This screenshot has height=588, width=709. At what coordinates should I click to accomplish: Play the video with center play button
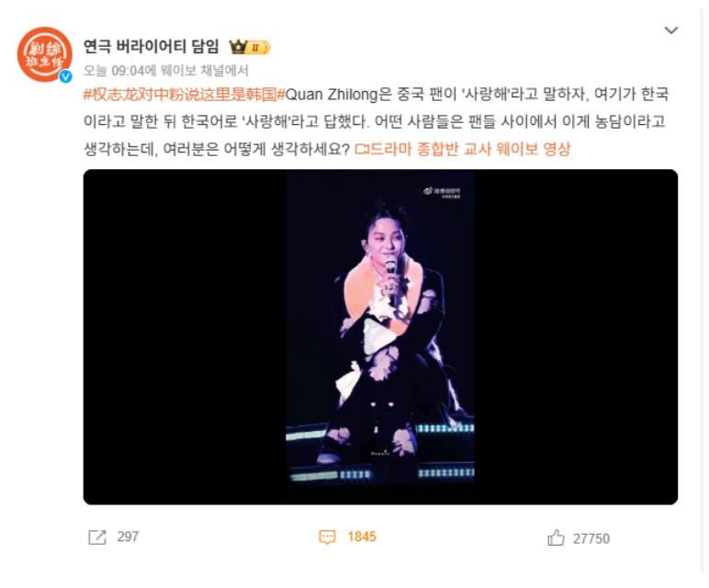point(379,336)
